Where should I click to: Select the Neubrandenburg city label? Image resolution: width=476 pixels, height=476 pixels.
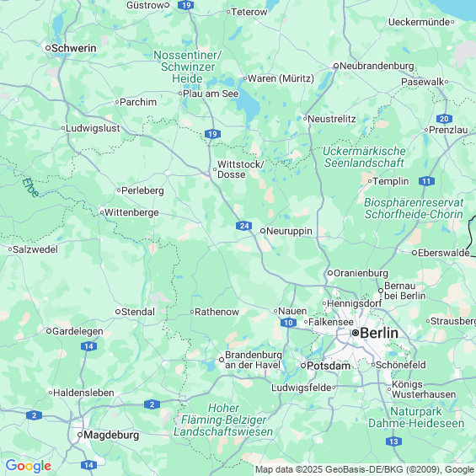point(377,66)
